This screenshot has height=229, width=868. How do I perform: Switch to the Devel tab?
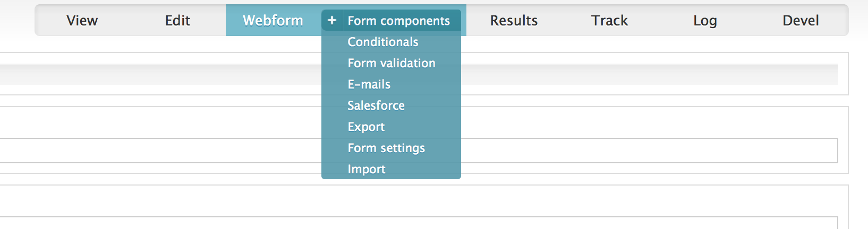(801, 20)
